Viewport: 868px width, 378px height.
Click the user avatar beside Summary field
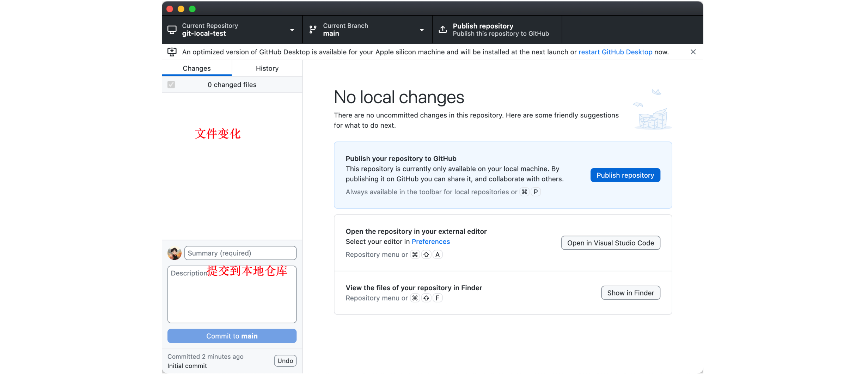tap(174, 253)
